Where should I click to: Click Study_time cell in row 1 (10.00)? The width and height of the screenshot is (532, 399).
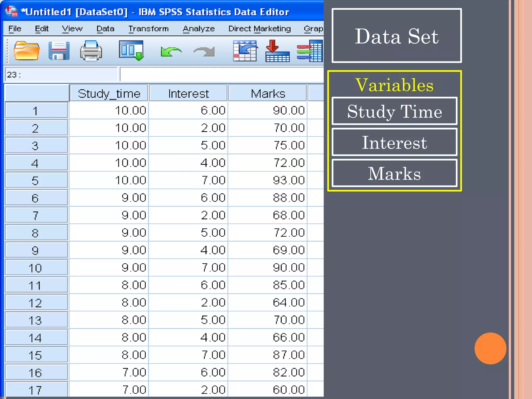tap(109, 110)
